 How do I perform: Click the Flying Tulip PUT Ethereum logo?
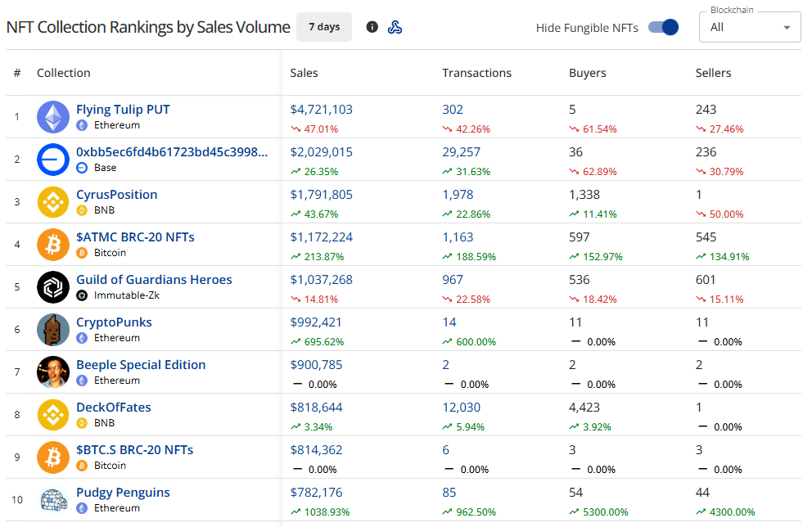(53, 117)
